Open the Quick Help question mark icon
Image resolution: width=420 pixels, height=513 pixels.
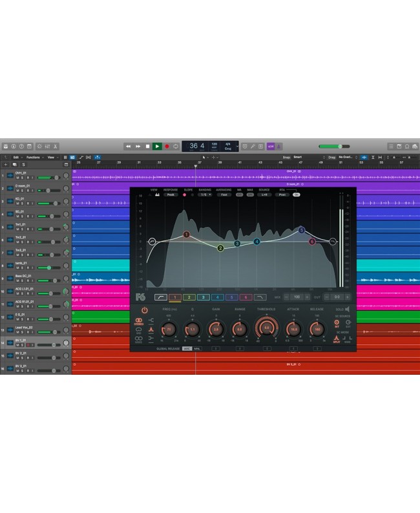(21, 146)
